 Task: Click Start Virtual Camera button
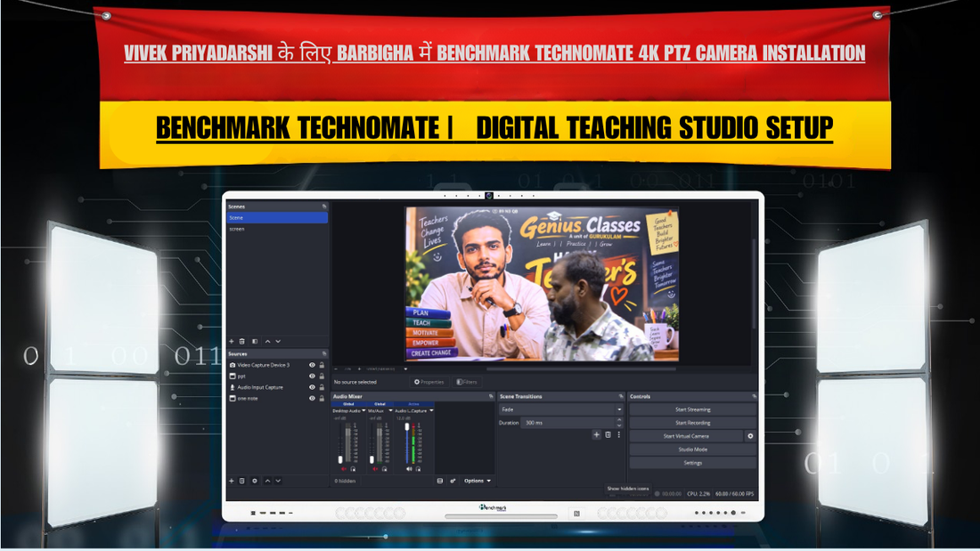pos(686,436)
